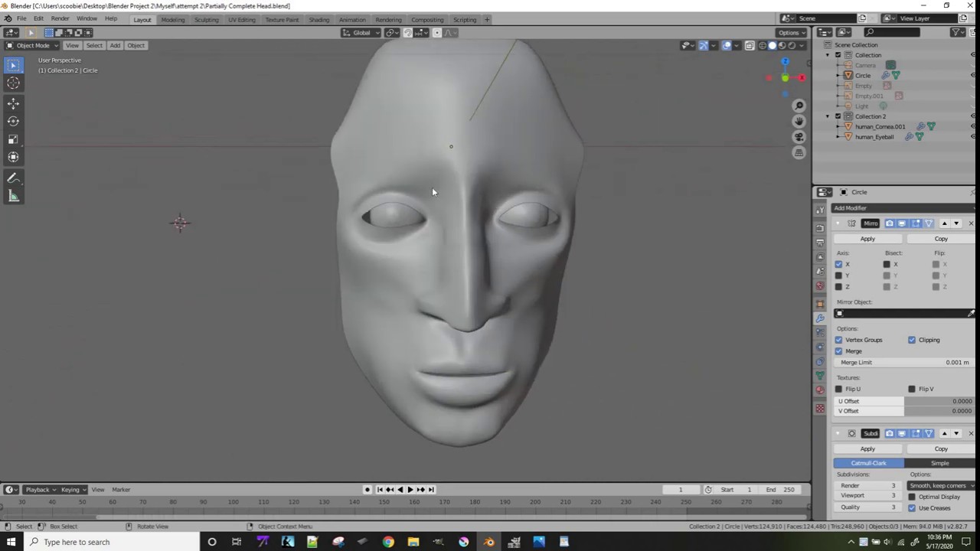Toggle the Merge checkbox

[x=838, y=351]
